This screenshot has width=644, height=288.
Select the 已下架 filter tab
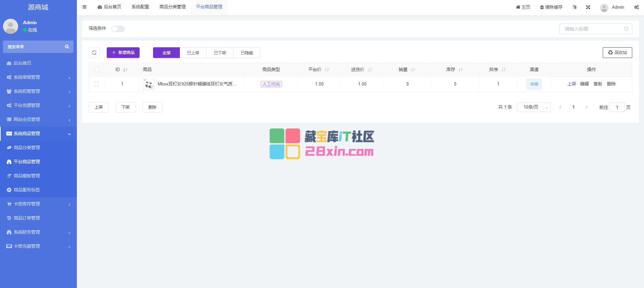coord(220,53)
